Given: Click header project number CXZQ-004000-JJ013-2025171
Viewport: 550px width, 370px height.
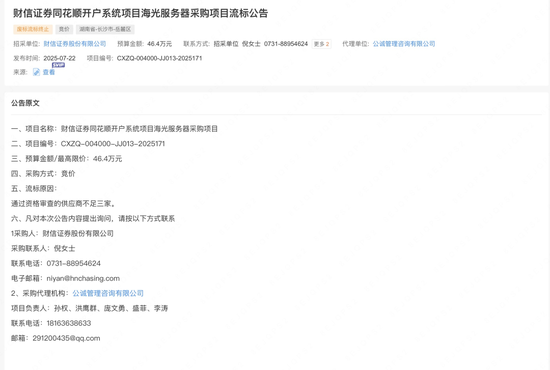Looking at the screenshot, I should pos(159,58).
